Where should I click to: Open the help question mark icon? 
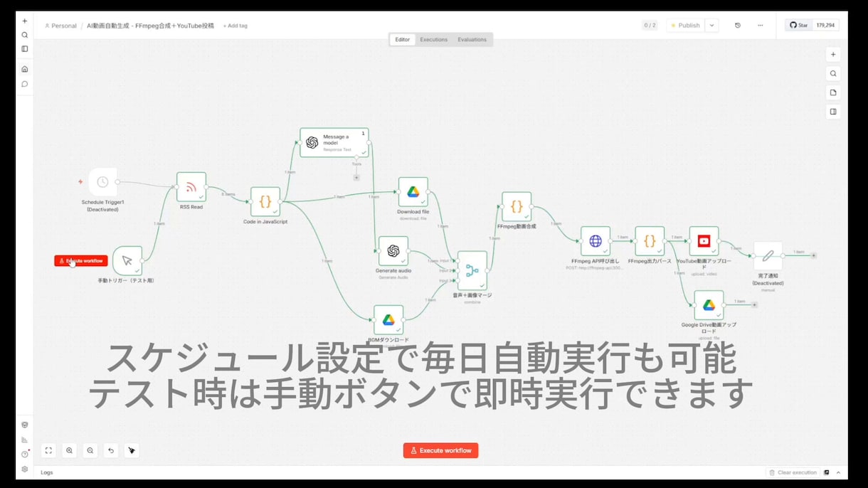tap(24, 454)
